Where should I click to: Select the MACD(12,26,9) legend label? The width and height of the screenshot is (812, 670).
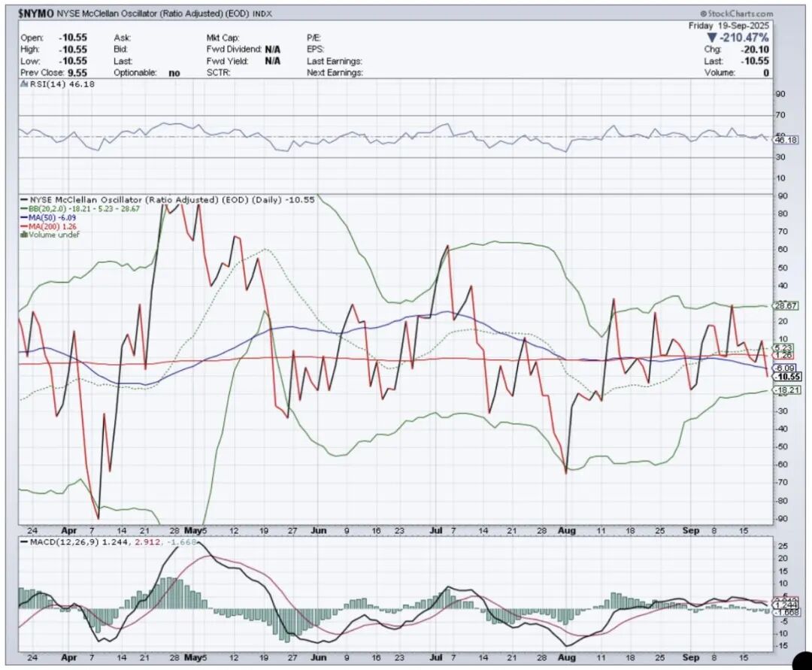(65, 541)
